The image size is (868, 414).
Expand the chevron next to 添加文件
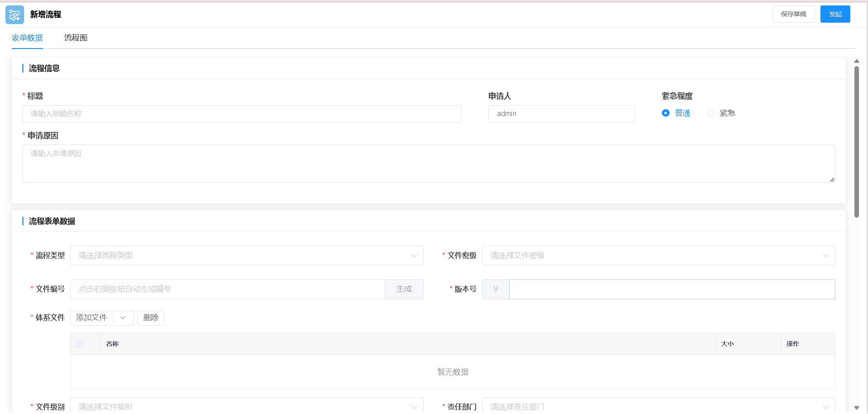point(122,317)
